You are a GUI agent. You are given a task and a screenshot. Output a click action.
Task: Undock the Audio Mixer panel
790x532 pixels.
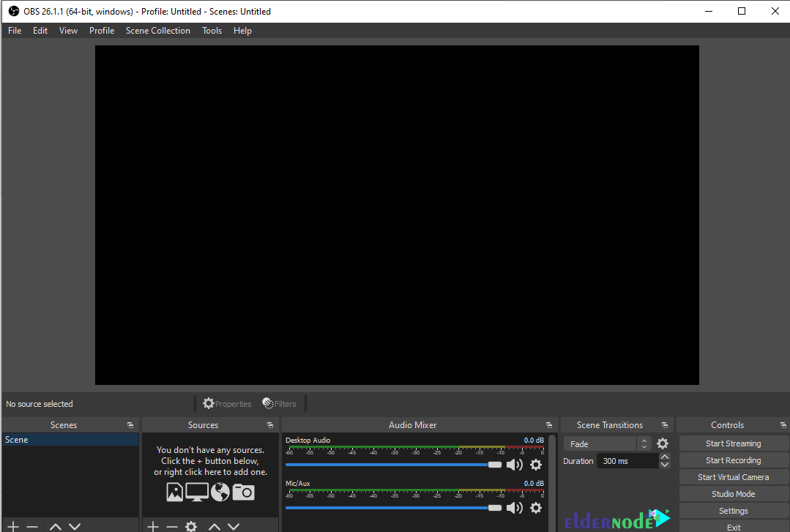[x=548, y=425]
